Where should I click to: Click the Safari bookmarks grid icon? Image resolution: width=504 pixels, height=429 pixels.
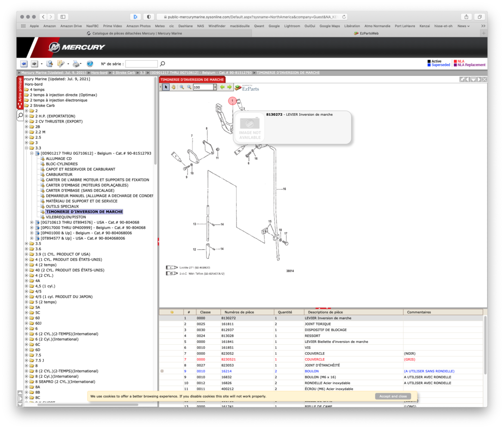click(23, 26)
